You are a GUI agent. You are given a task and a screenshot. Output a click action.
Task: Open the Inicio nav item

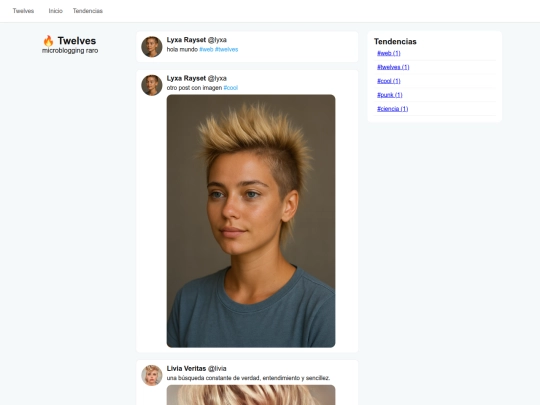click(55, 11)
